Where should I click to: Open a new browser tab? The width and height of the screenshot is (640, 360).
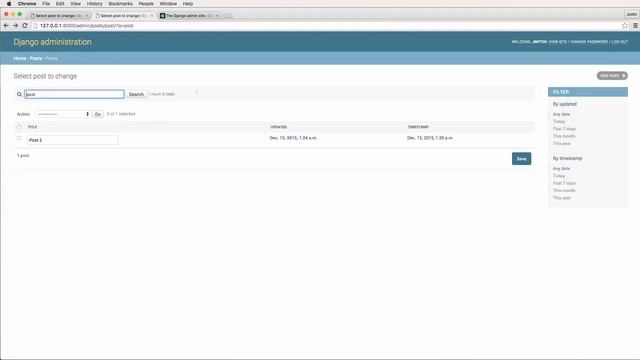pos(228,16)
